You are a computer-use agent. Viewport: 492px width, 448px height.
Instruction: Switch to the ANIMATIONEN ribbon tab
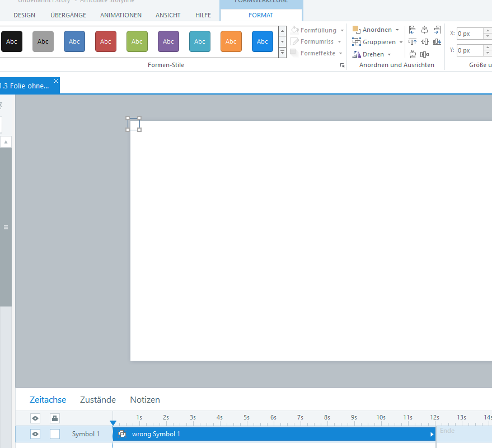click(120, 15)
